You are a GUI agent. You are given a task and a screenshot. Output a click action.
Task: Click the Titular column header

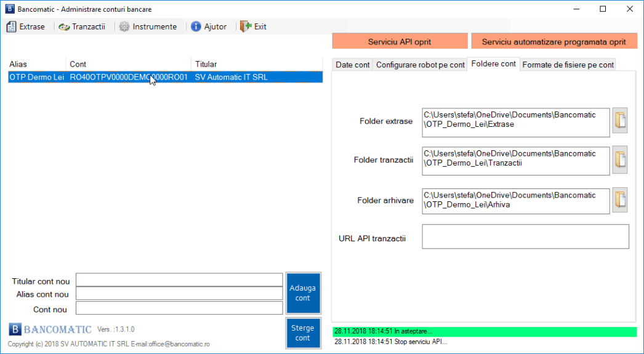(257, 64)
